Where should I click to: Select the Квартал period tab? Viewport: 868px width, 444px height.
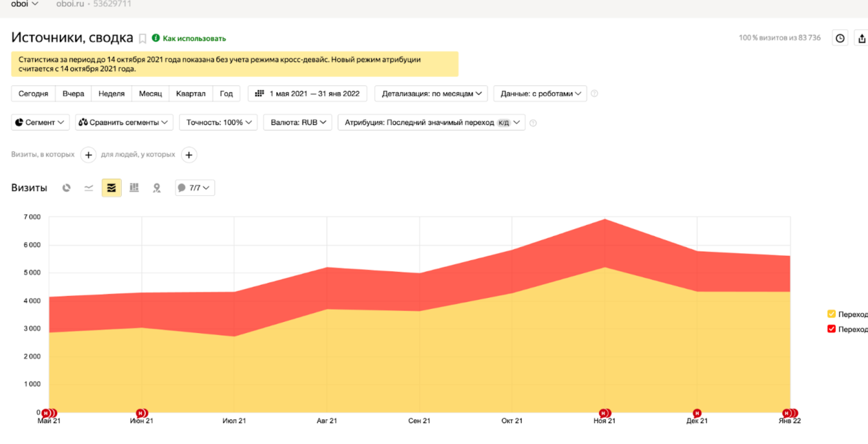[x=190, y=93]
